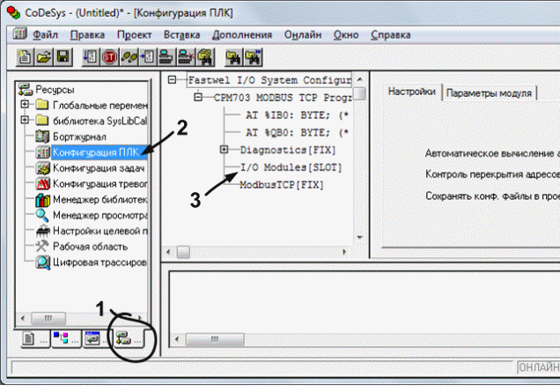Click the Find binoculars toolbar icon
This screenshot has width=560, height=392.
click(233, 56)
